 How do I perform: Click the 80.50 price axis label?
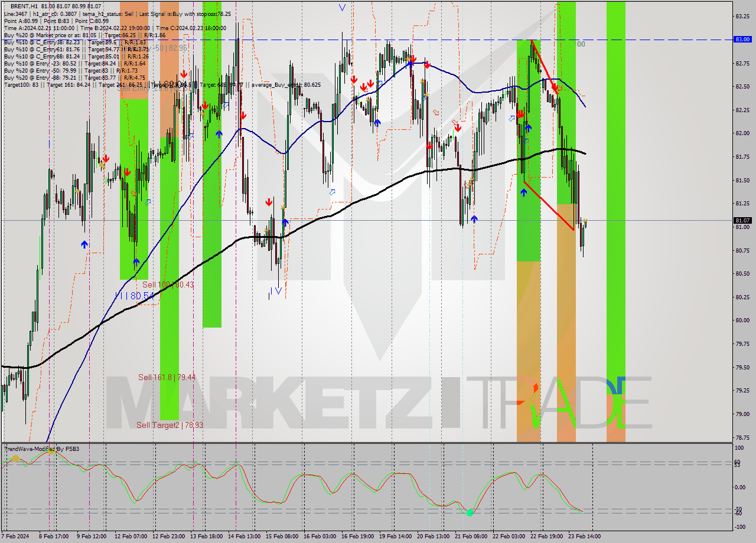[742, 274]
